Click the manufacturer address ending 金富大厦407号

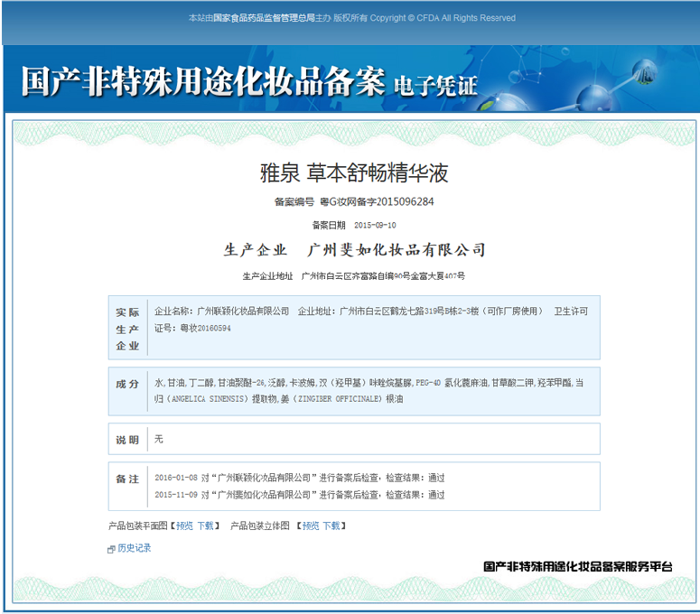[x=383, y=276]
